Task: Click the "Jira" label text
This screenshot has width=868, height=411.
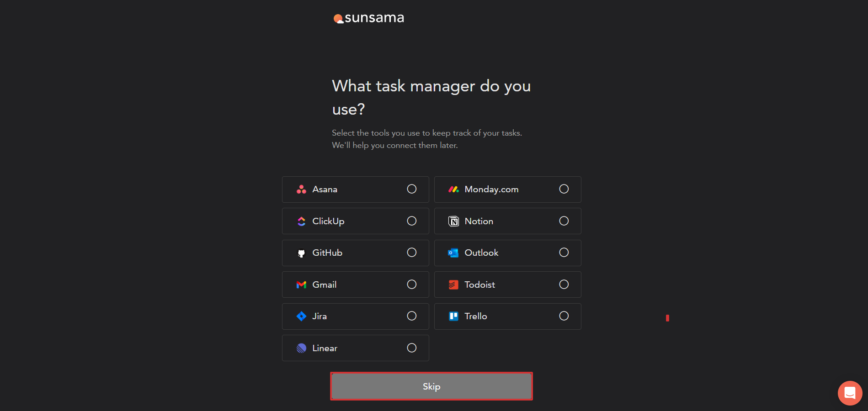Action: pyautogui.click(x=320, y=316)
